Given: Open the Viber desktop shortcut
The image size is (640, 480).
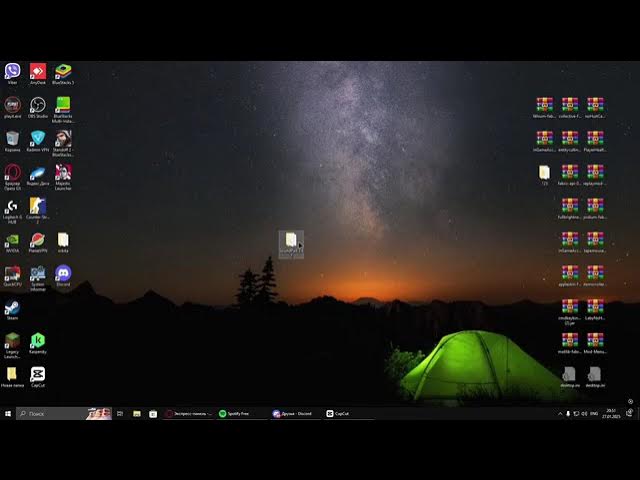Looking at the screenshot, I should click(x=12, y=74).
